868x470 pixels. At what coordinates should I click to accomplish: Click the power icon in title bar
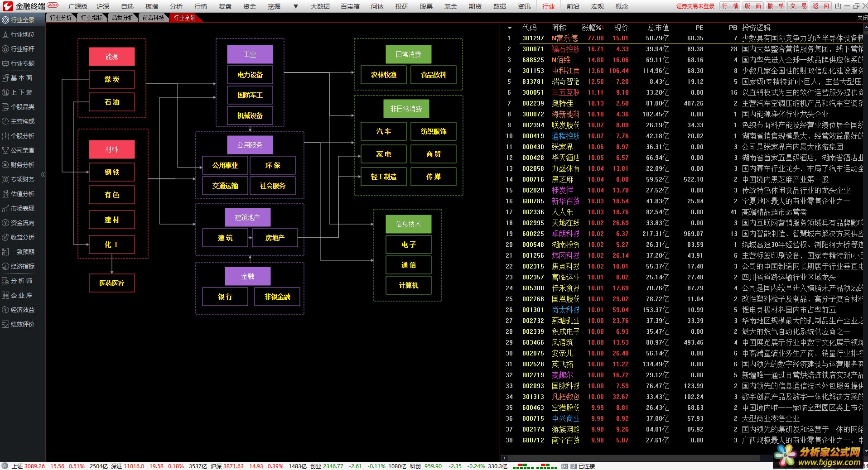[837, 6]
